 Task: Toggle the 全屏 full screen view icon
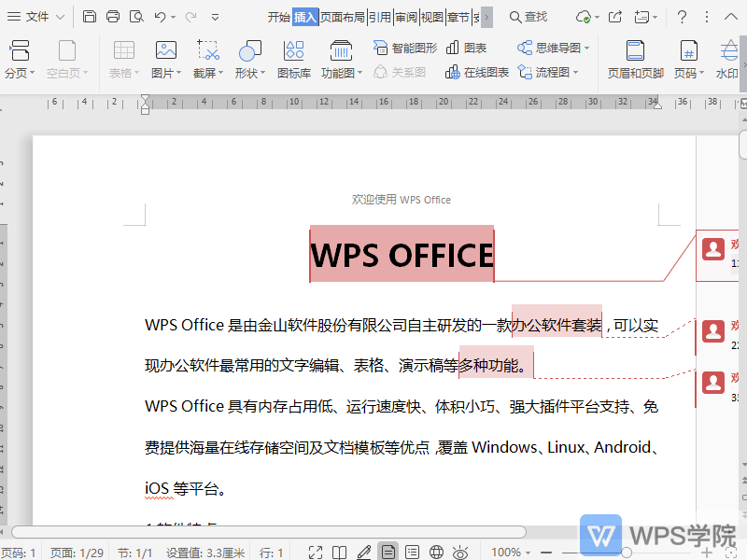pos(315,551)
